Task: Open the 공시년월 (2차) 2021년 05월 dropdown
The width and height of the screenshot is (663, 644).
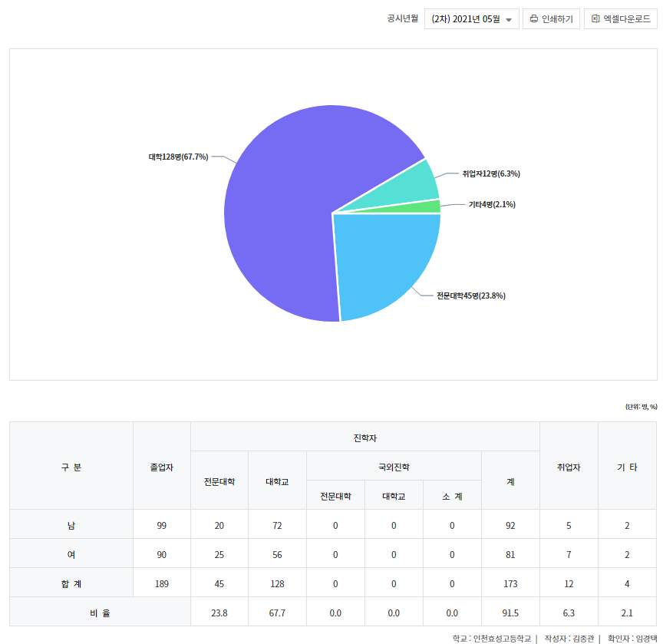Action: (471, 19)
